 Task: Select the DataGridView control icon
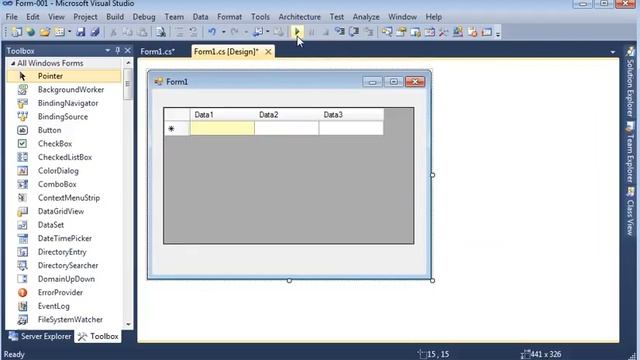pyautogui.click(x=22, y=211)
